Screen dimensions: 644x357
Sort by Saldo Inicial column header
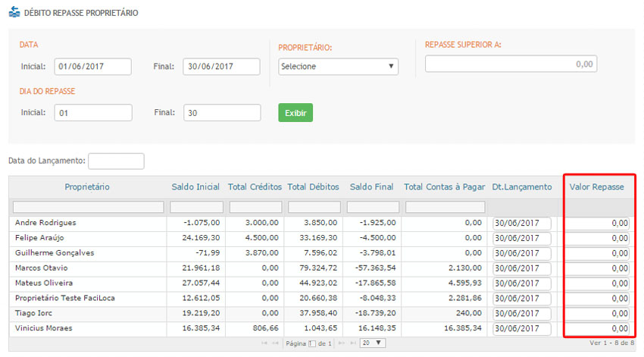point(195,186)
